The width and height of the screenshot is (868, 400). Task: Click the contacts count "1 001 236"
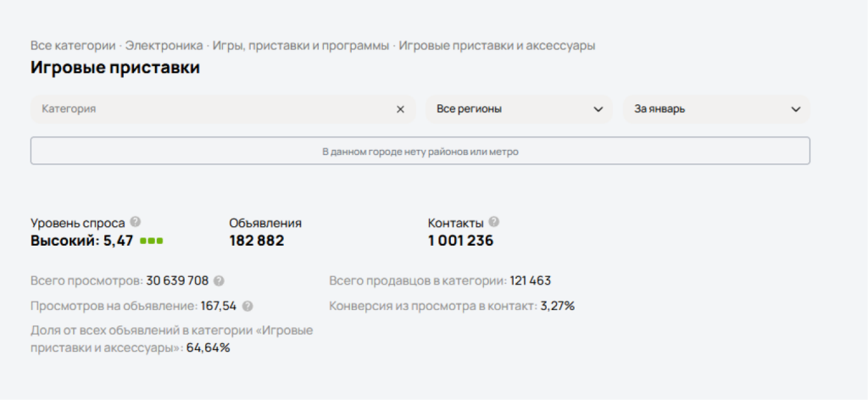tap(460, 241)
